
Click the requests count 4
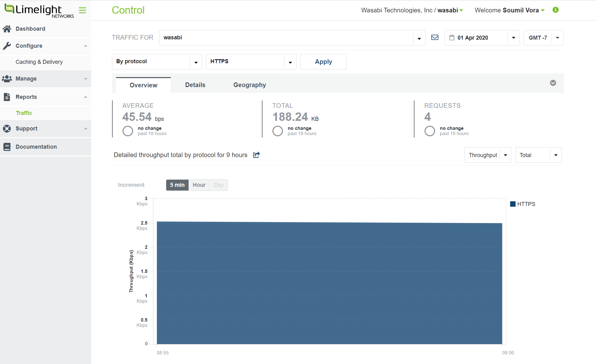point(428,117)
